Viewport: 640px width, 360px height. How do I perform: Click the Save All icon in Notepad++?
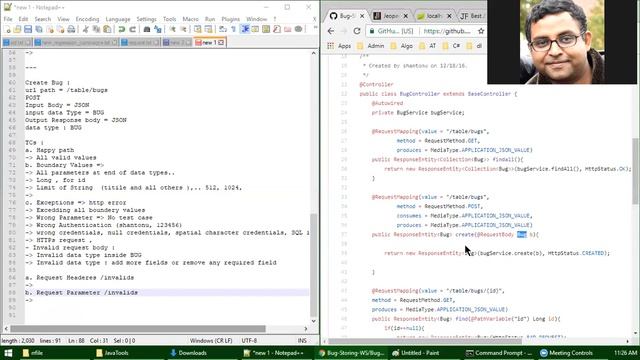(39, 29)
